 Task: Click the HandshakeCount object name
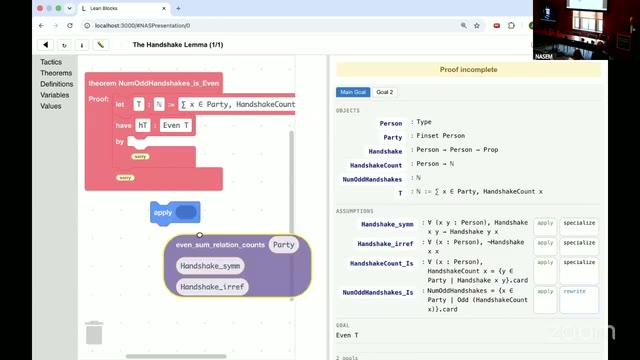point(376,165)
